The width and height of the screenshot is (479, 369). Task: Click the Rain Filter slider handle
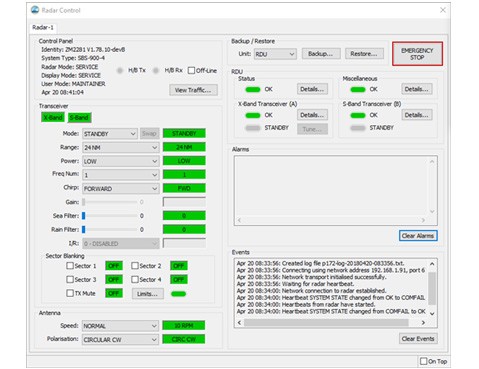click(x=84, y=229)
